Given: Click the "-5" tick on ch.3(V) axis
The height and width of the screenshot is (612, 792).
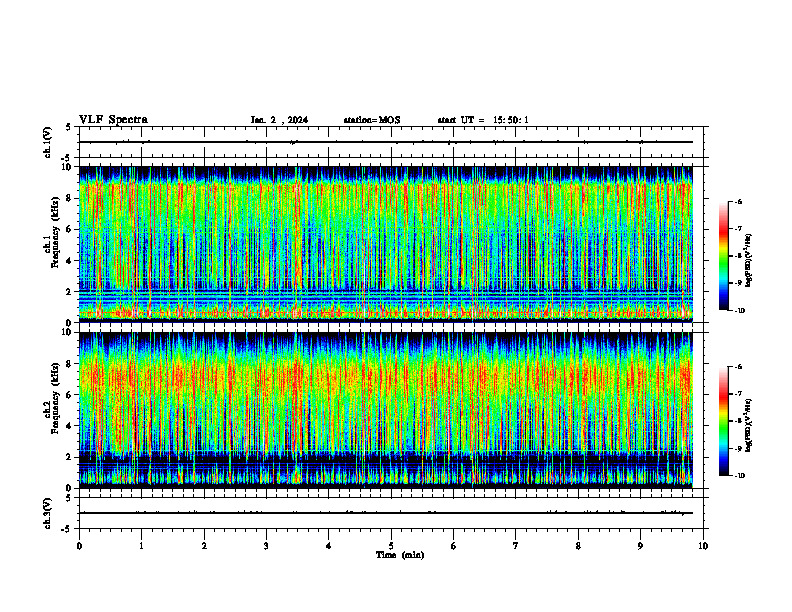Looking at the screenshot, I should [x=67, y=529].
